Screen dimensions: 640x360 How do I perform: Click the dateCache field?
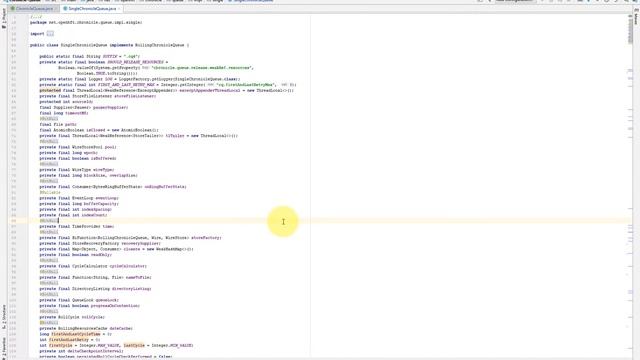[x=121, y=329]
